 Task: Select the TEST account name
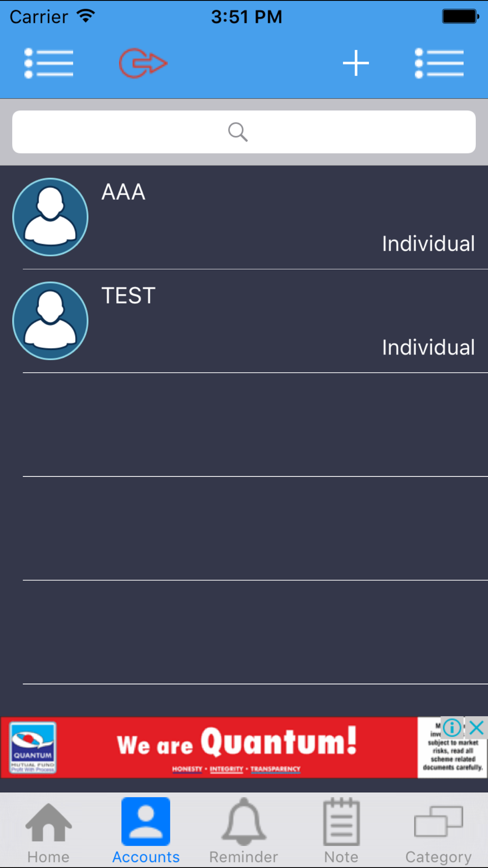(x=128, y=296)
